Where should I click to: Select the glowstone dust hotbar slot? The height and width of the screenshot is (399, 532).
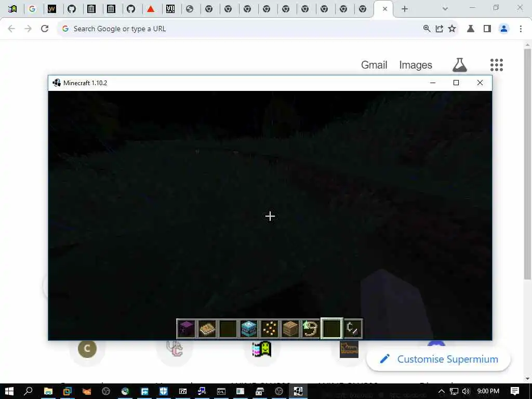pyautogui.click(x=270, y=328)
